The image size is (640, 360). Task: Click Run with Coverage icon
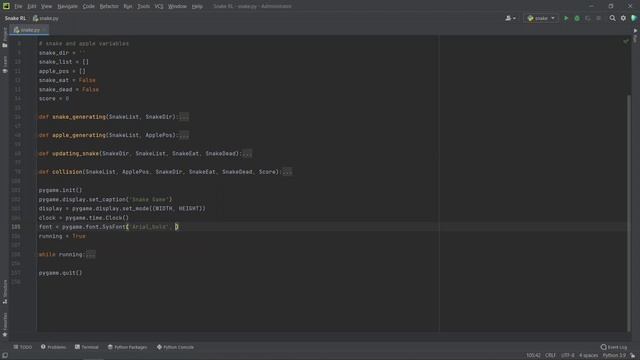tap(588, 18)
